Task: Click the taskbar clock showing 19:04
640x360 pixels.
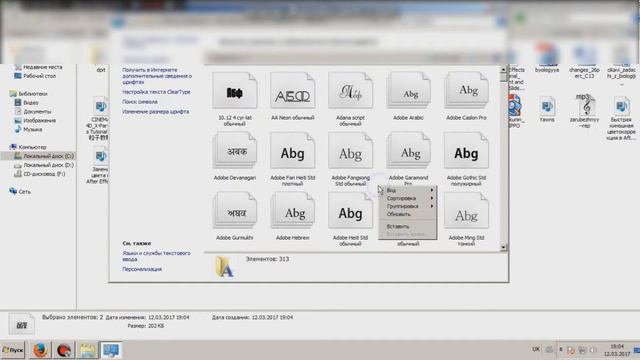Action: 617,350
